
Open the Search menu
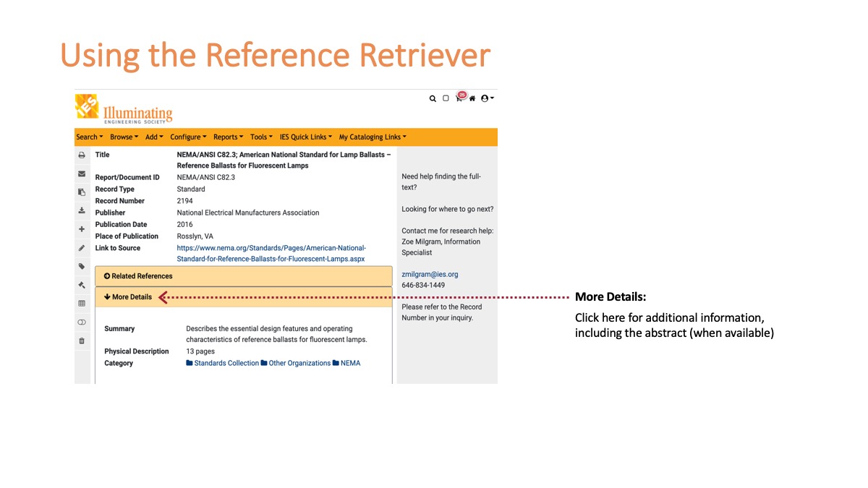90,137
